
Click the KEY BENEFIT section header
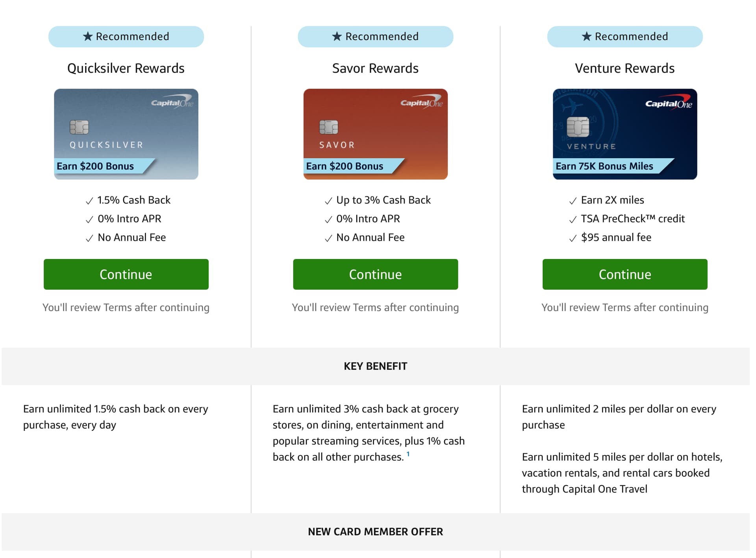(x=375, y=366)
